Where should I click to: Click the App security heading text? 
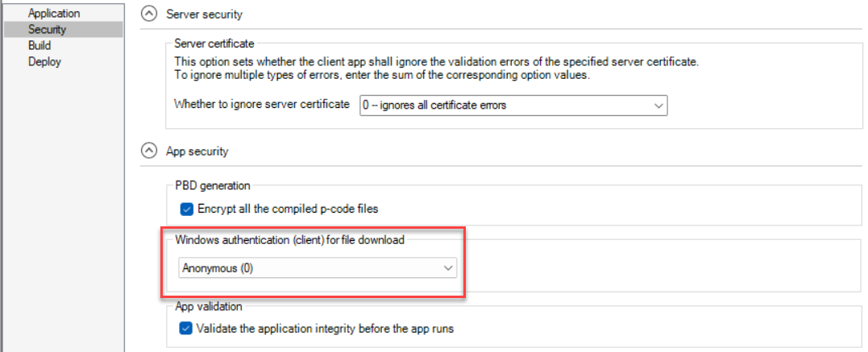point(197,151)
